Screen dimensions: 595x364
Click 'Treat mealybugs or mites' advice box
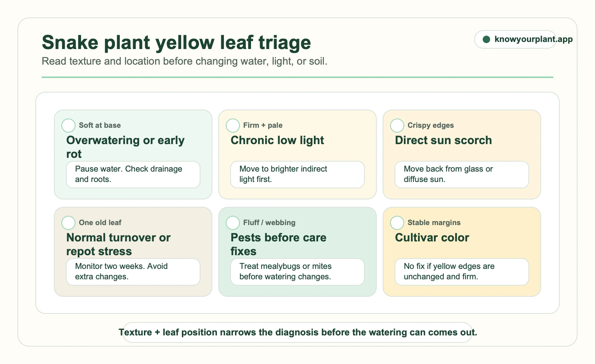297,272
